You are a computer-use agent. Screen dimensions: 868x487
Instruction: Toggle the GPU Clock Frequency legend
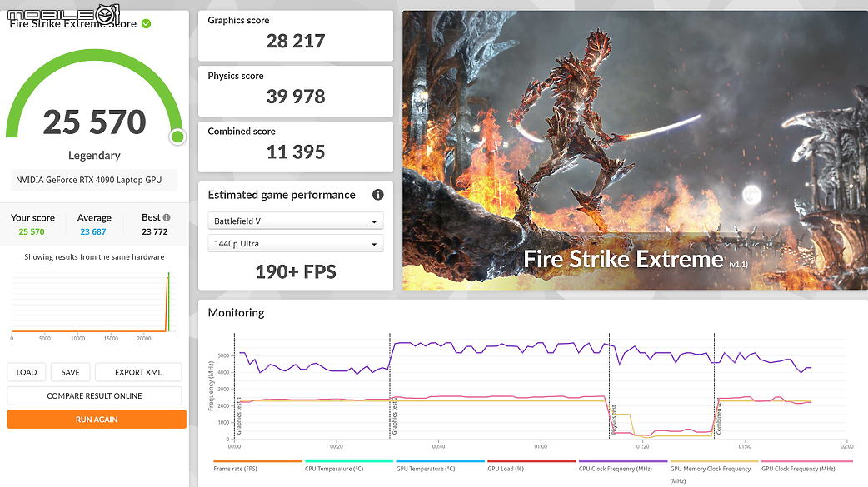point(806,466)
